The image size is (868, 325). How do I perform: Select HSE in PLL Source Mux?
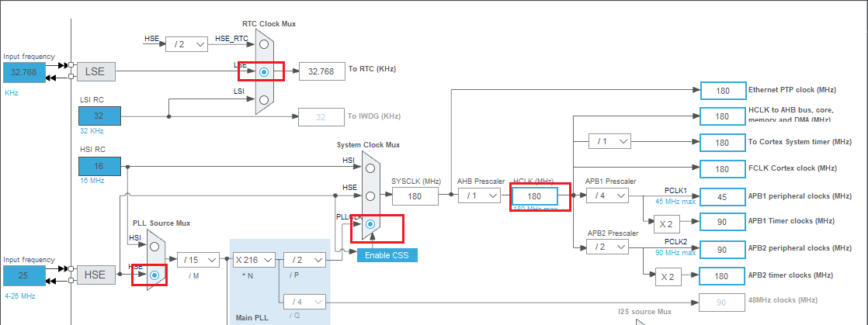pyautogui.click(x=155, y=275)
